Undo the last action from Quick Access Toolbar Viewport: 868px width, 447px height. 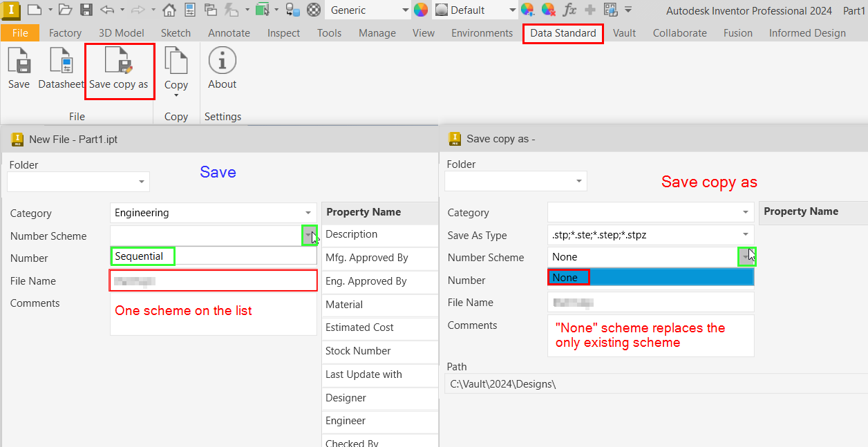pos(108,10)
